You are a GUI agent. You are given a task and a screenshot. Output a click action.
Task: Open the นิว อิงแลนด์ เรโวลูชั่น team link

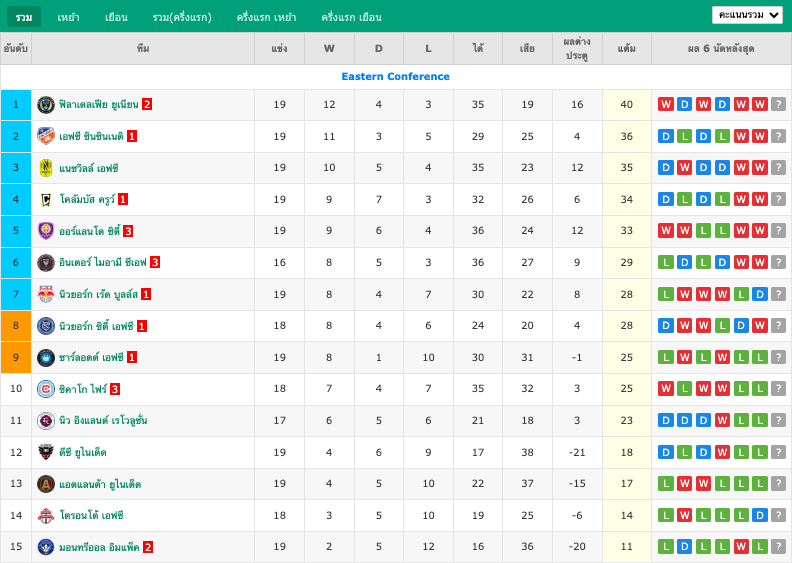[103, 421]
